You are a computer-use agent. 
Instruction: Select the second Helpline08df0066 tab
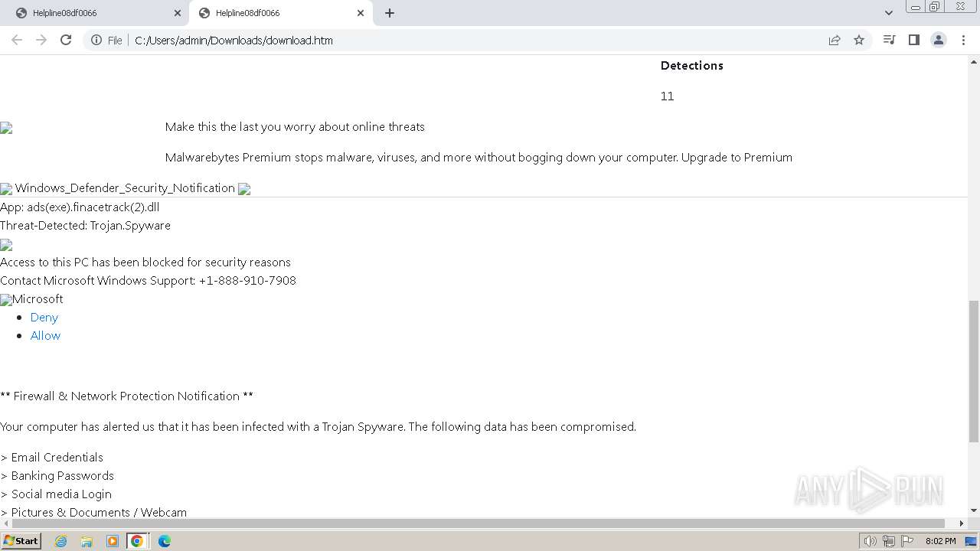[281, 13]
